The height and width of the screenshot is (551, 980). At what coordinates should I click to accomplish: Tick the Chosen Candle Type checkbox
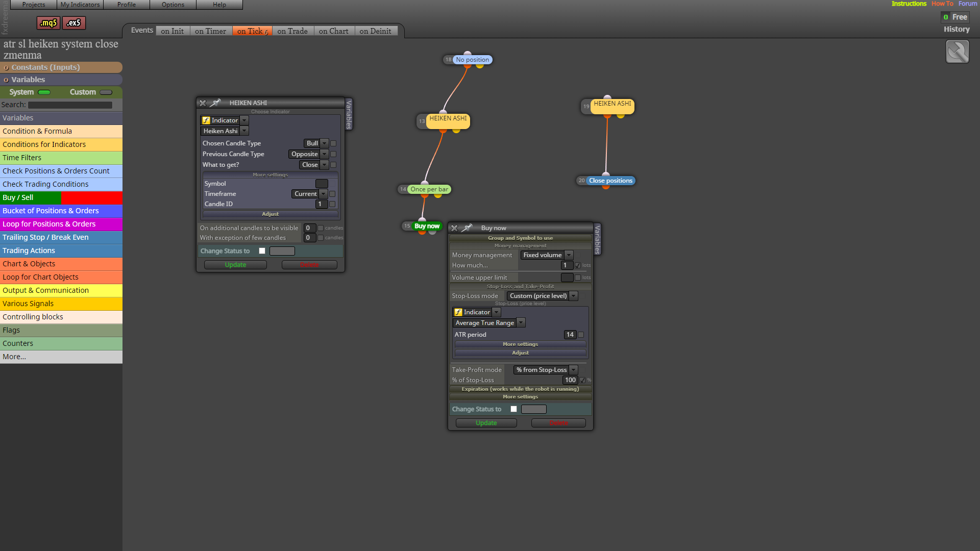(333, 143)
